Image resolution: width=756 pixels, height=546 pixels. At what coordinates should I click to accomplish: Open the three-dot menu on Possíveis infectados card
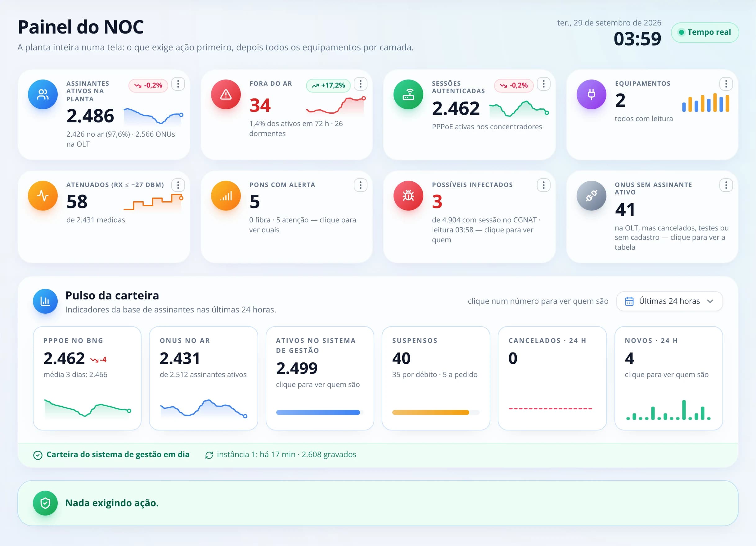pos(543,185)
